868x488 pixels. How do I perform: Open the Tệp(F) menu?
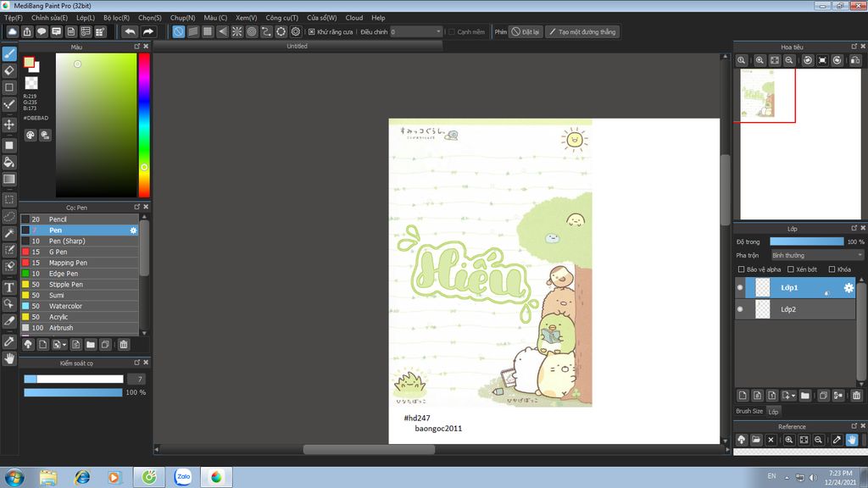(x=14, y=18)
